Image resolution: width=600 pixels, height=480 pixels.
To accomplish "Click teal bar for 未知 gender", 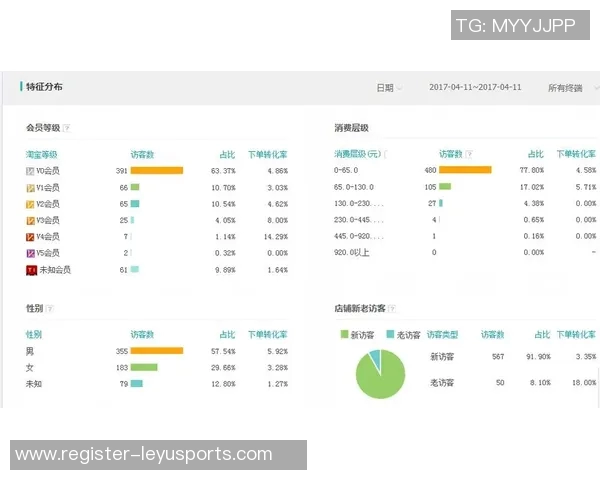I will tap(137, 384).
